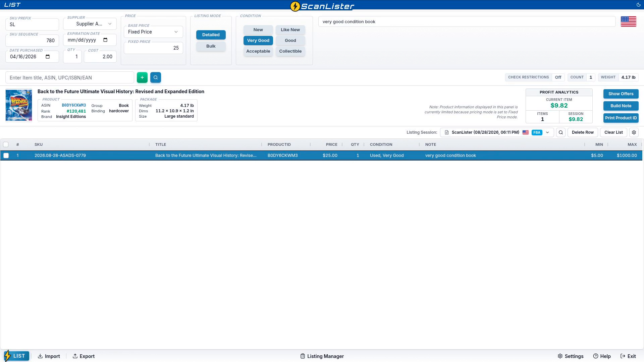The image size is (644, 362).
Task: Set condition to Like New
Action: click(x=290, y=30)
